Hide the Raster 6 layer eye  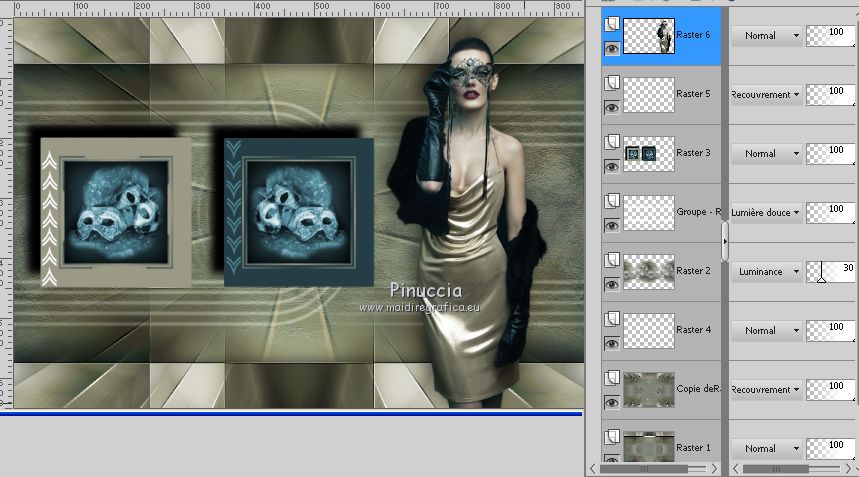coord(611,49)
